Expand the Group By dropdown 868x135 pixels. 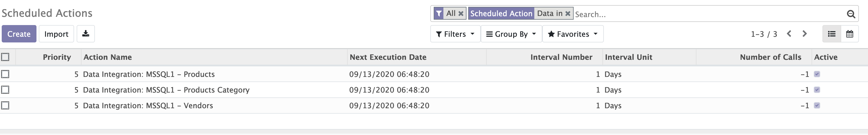pyautogui.click(x=511, y=34)
